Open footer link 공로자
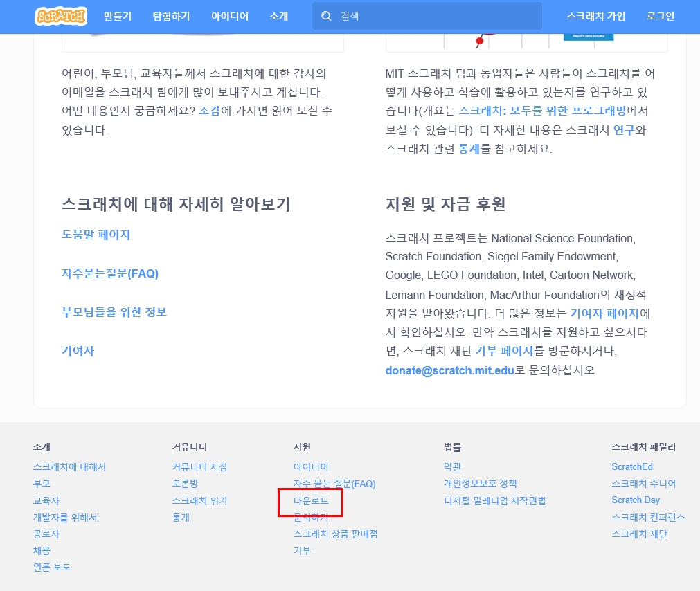 (x=46, y=534)
